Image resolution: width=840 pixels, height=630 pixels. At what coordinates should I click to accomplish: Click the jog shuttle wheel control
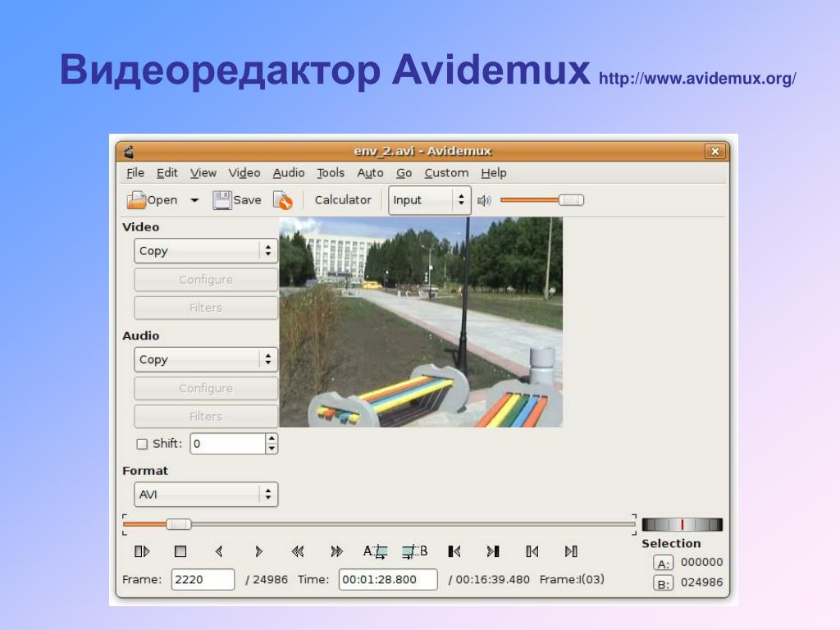(682, 524)
